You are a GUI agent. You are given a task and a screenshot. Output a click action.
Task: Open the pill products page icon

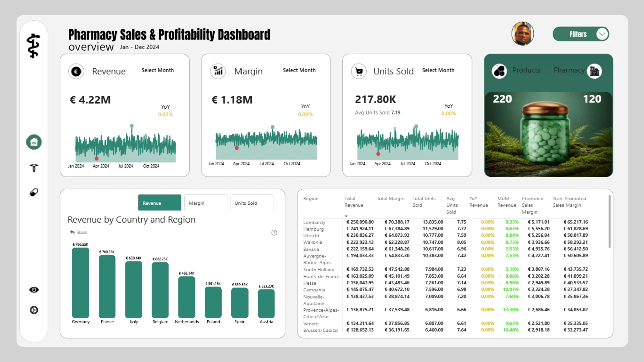(34, 192)
